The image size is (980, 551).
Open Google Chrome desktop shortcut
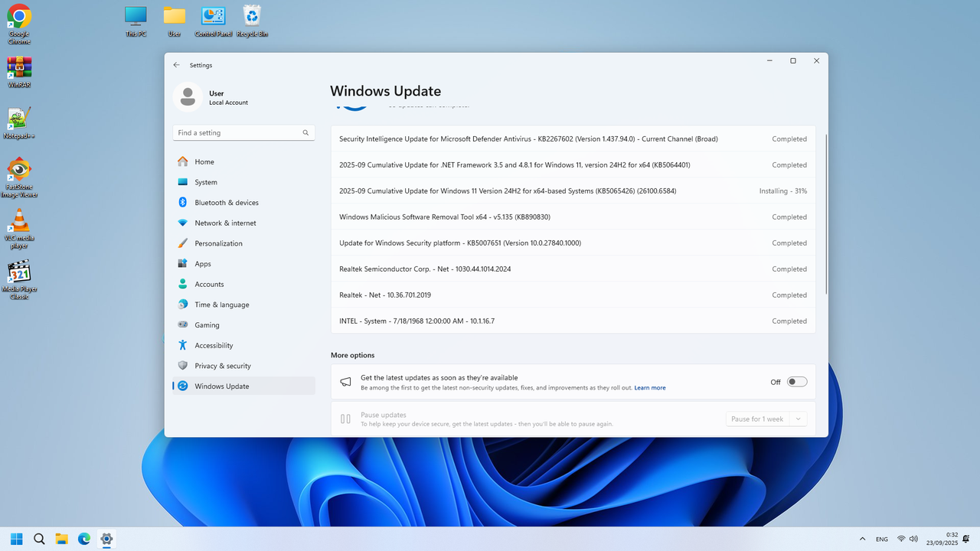[19, 23]
